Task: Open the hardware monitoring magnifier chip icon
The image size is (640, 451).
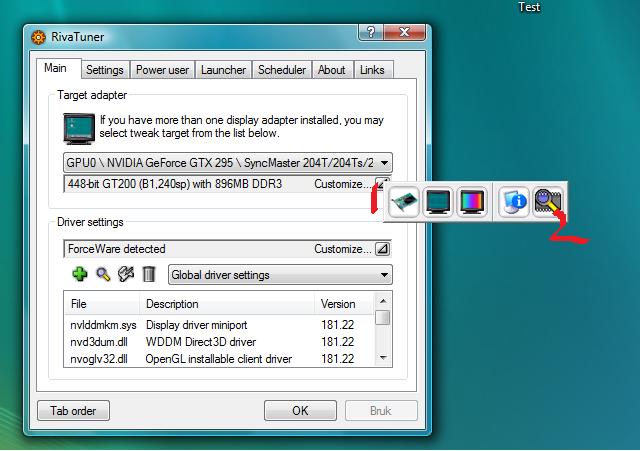Action: tap(548, 202)
